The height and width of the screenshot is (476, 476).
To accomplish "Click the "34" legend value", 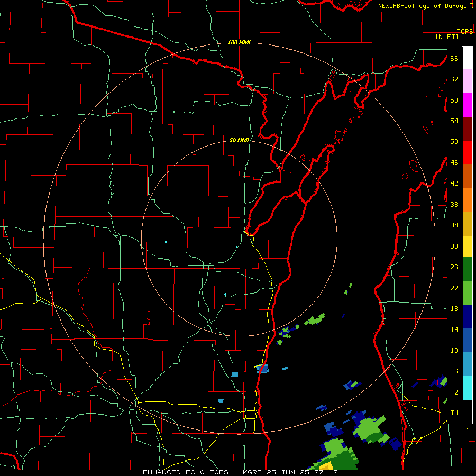I will pyautogui.click(x=454, y=225).
